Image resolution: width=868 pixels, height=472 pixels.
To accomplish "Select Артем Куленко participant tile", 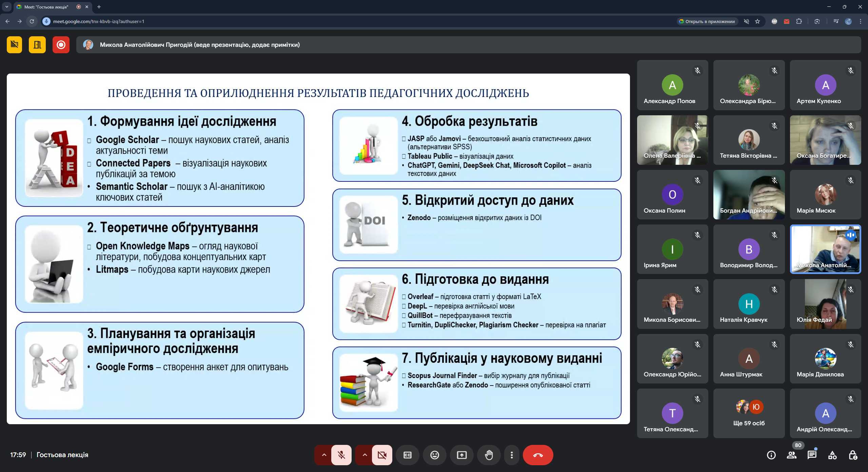I will pos(826,85).
